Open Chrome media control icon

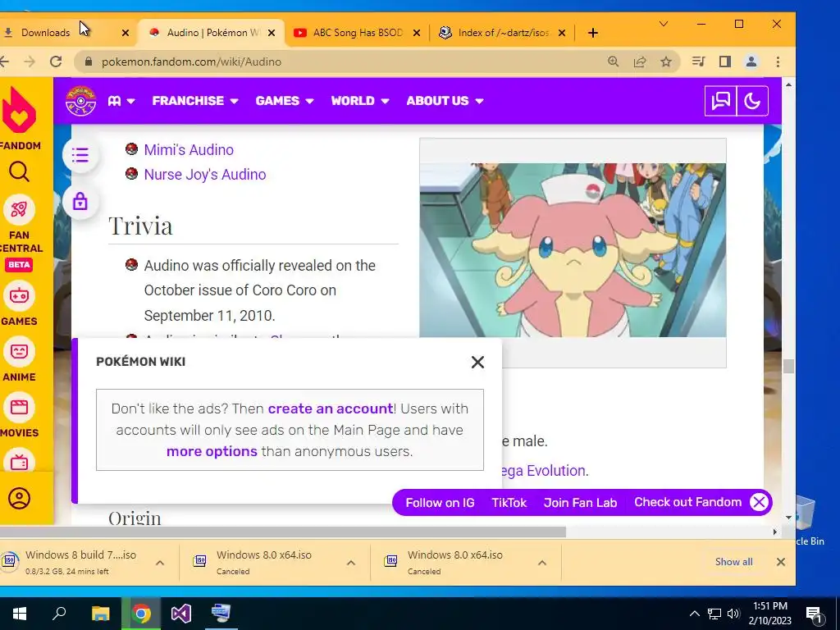click(x=698, y=62)
